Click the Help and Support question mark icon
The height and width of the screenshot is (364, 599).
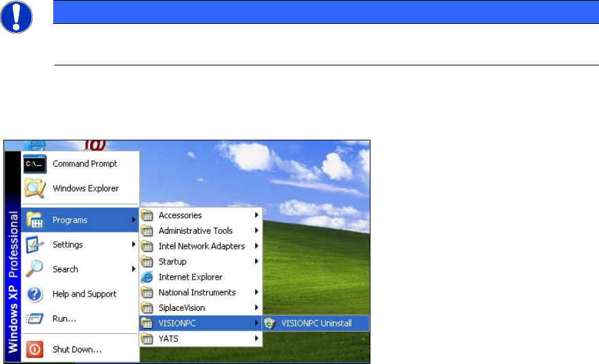(x=35, y=294)
